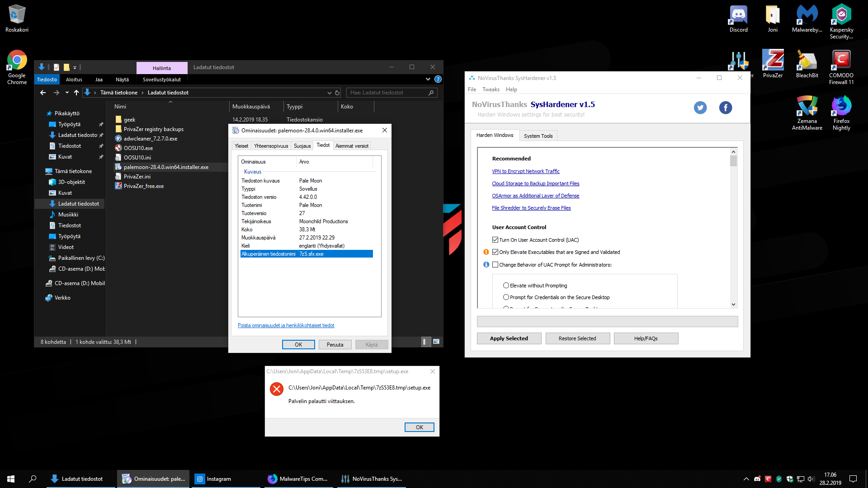868x488 pixels.
Task: Click the refresh icon in Explorer address bar
Action: coord(337,93)
